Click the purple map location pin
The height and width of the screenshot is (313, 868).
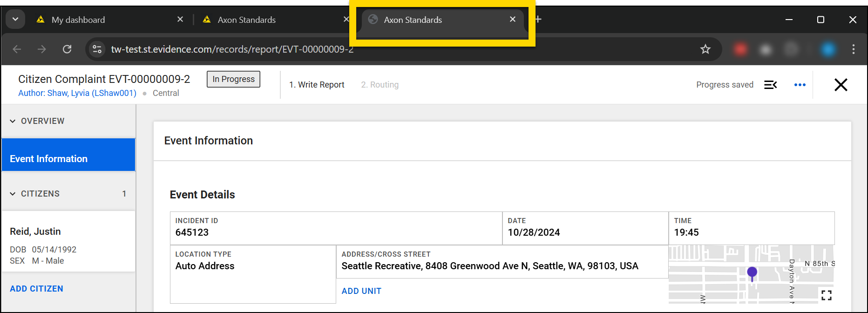(752, 272)
